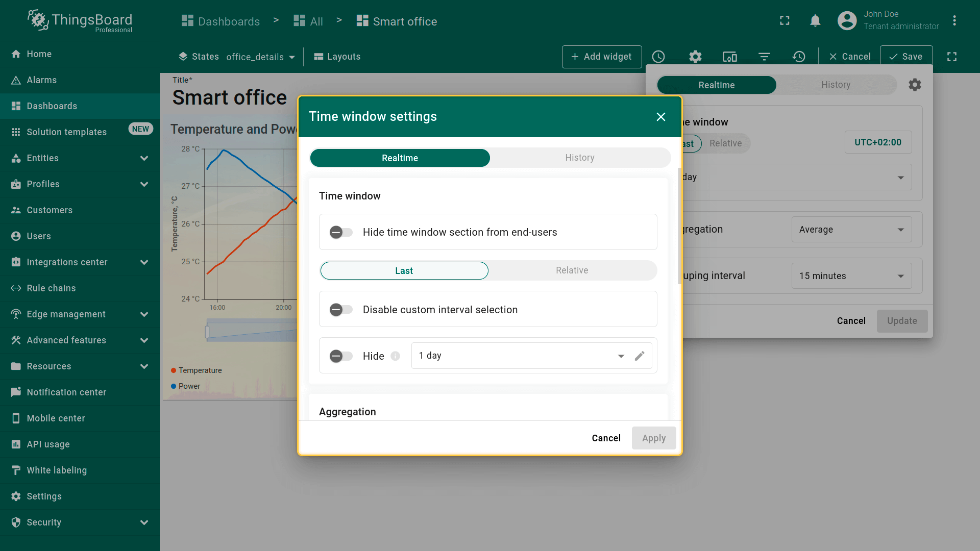
Task: Toggle hide time window section from end-users
Action: 341,233
